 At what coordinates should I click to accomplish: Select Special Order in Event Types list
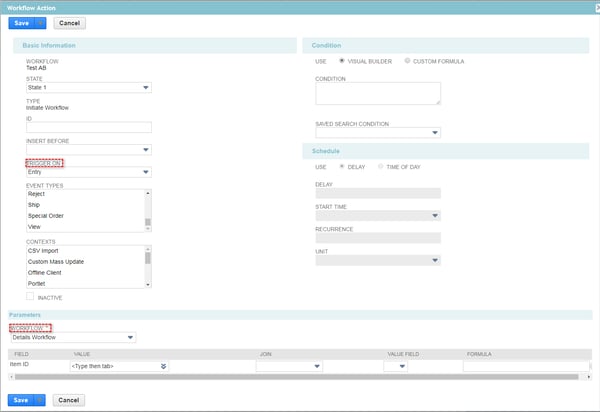pos(46,216)
